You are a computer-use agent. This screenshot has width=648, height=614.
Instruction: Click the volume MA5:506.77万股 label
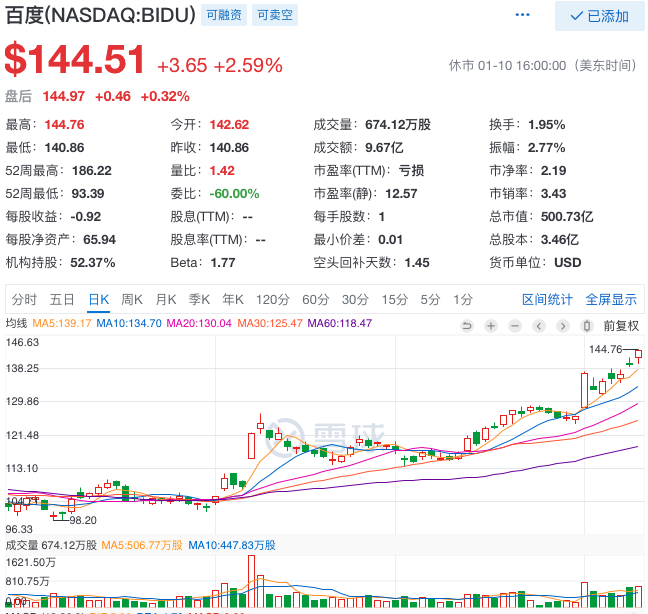click(x=142, y=545)
